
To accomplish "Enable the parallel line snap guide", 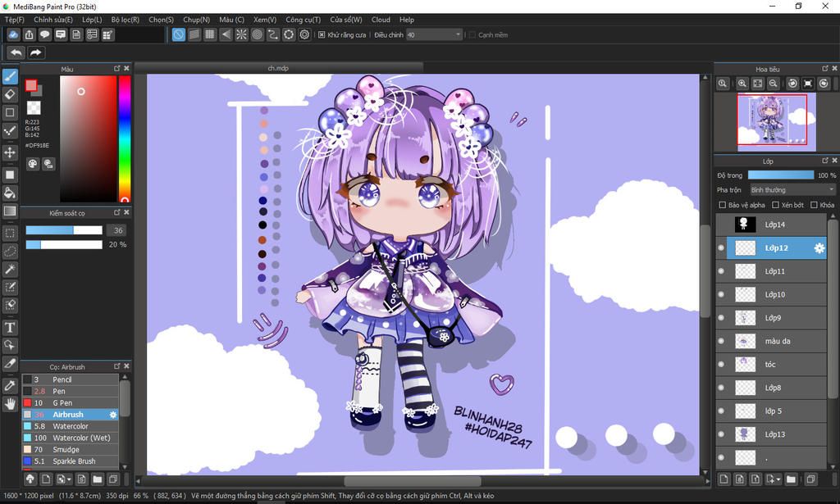I will coord(194,34).
